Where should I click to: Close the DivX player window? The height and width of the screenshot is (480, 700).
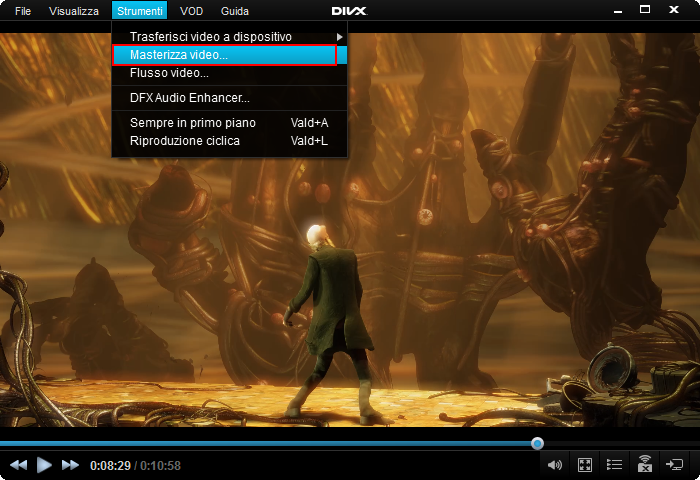click(674, 9)
